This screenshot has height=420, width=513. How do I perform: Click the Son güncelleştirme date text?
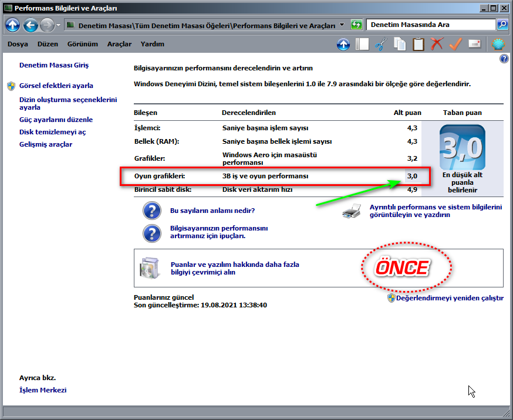click(x=200, y=305)
